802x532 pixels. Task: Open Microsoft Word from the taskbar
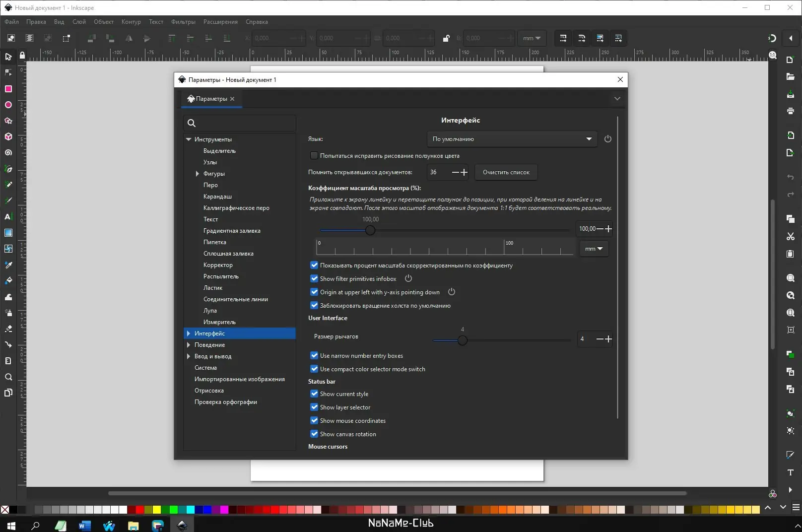point(85,525)
